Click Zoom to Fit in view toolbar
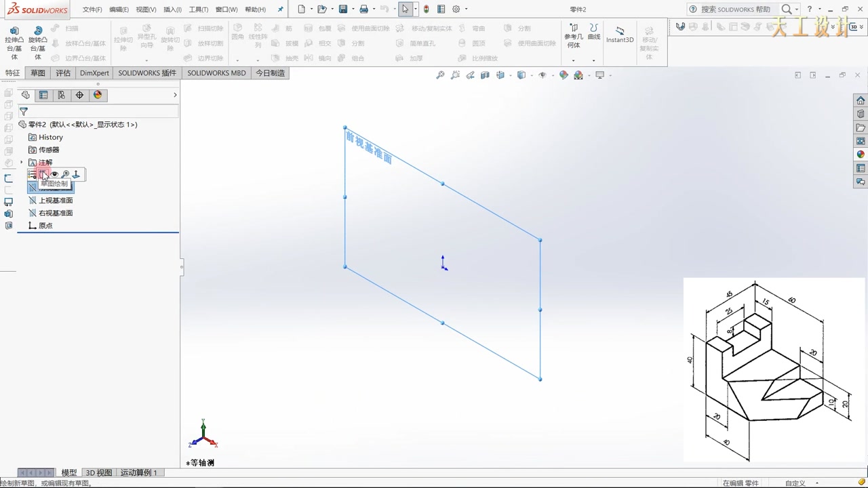 (x=440, y=75)
